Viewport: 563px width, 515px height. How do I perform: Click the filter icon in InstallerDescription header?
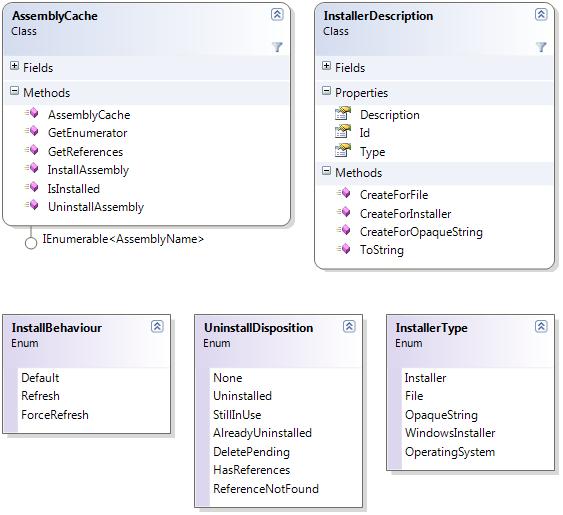pyautogui.click(x=541, y=47)
